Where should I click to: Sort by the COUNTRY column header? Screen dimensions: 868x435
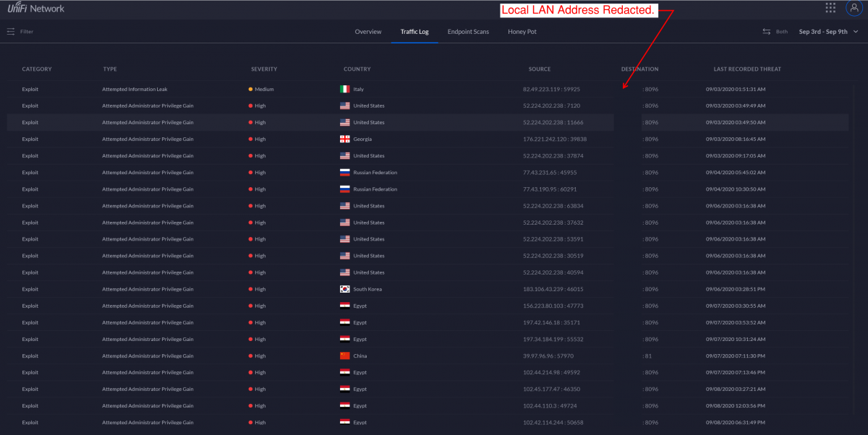(357, 69)
